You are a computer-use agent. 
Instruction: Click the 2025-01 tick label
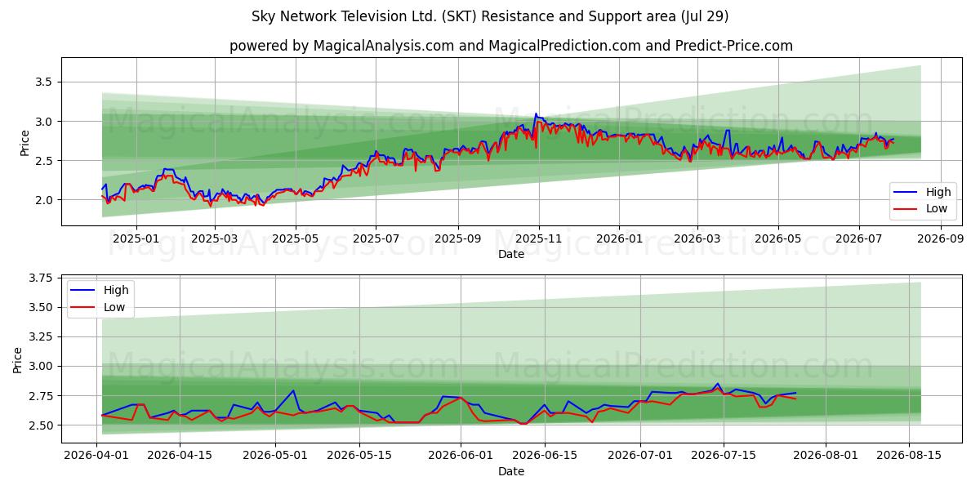click(x=136, y=238)
